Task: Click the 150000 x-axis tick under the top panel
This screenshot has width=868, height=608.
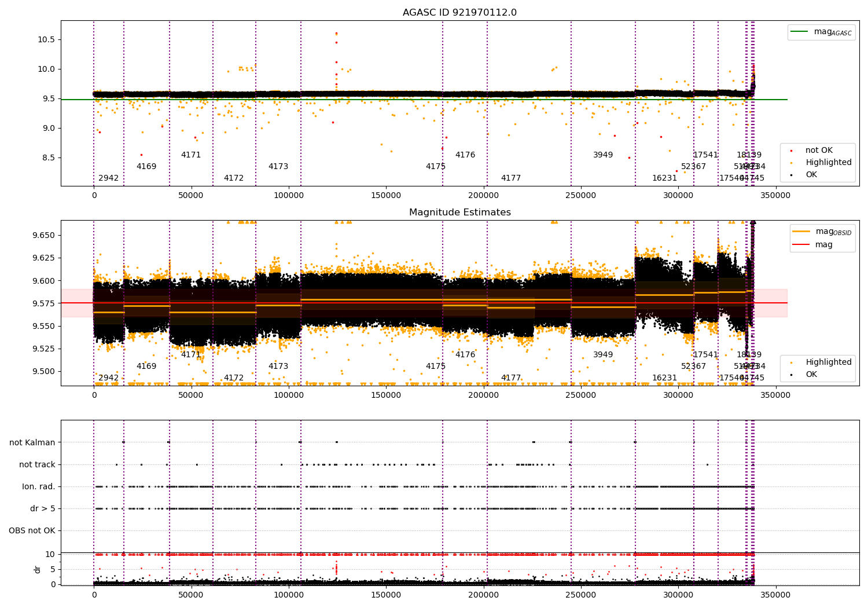Action: click(386, 196)
